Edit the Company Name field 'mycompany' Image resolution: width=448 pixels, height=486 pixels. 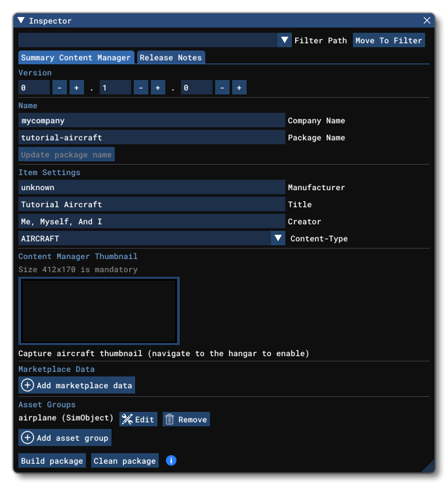[x=152, y=120]
